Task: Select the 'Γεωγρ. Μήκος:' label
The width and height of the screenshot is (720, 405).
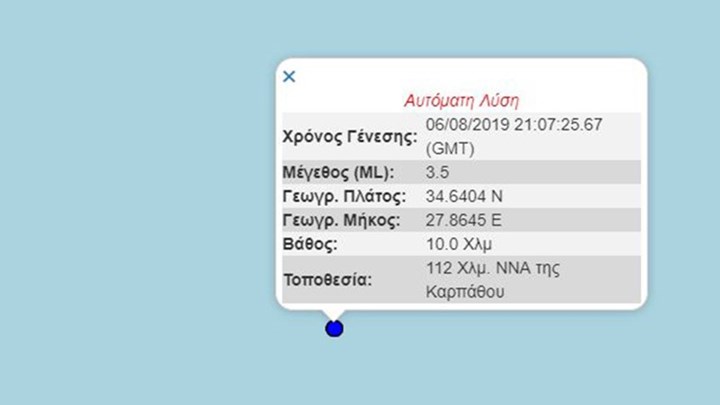Action: (341, 220)
